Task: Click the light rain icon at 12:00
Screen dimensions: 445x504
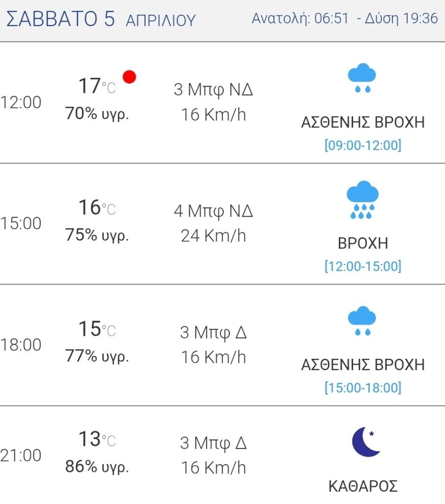Action: (362, 78)
